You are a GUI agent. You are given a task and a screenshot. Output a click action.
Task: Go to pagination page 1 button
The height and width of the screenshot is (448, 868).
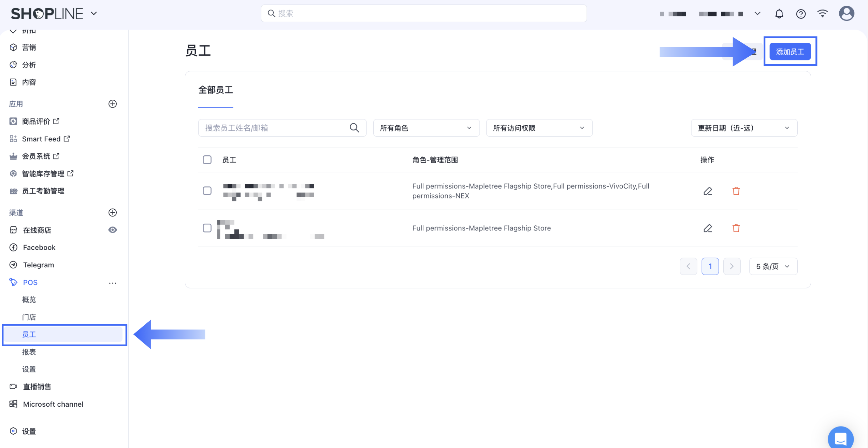coord(710,266)
